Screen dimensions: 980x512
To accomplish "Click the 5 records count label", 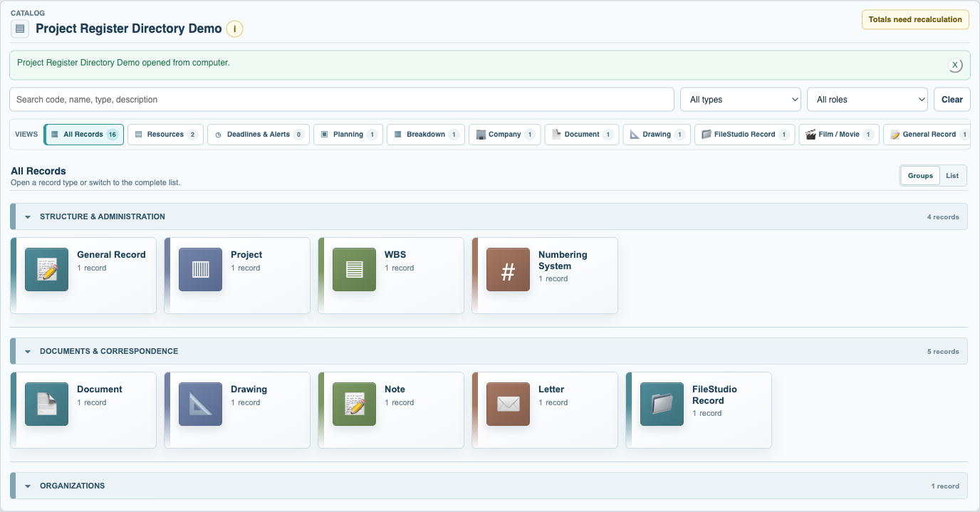I will (x=943, y=352).
